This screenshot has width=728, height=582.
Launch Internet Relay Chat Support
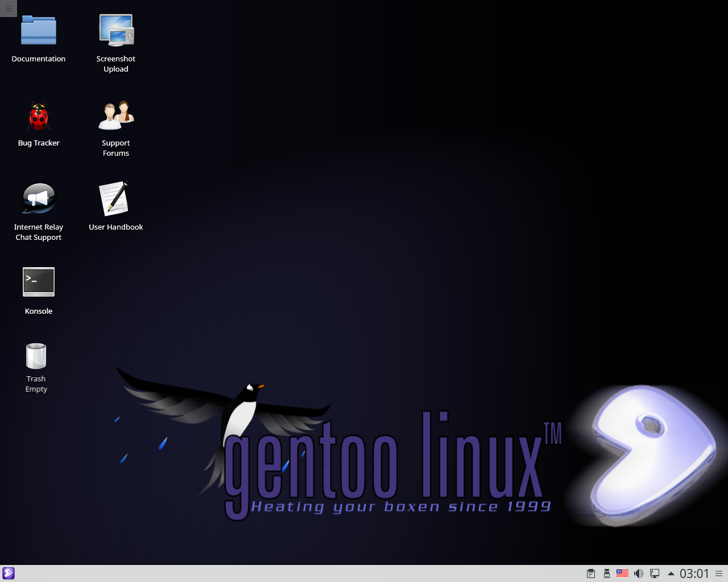[38, 198]
